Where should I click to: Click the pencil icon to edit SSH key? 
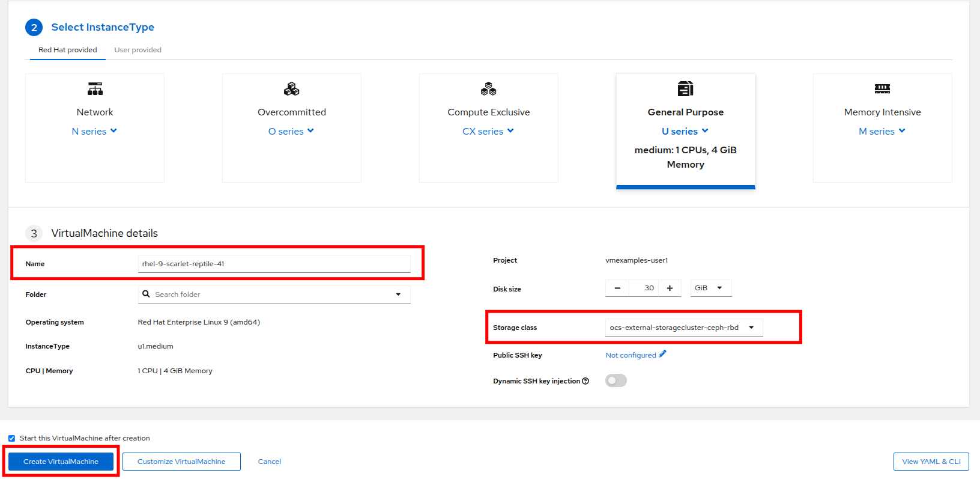click(662, 355)
